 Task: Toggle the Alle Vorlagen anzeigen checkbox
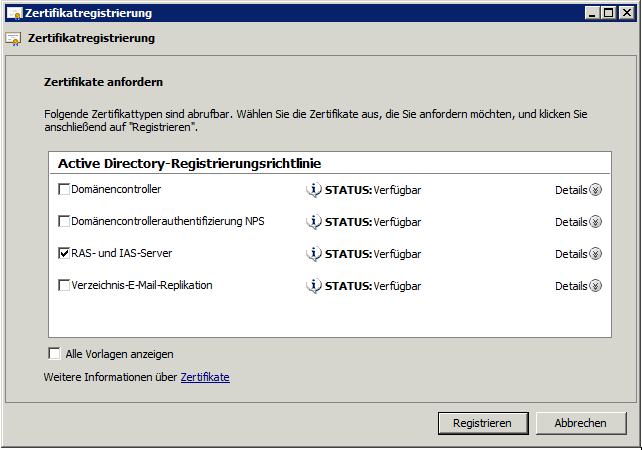[54, 353]
